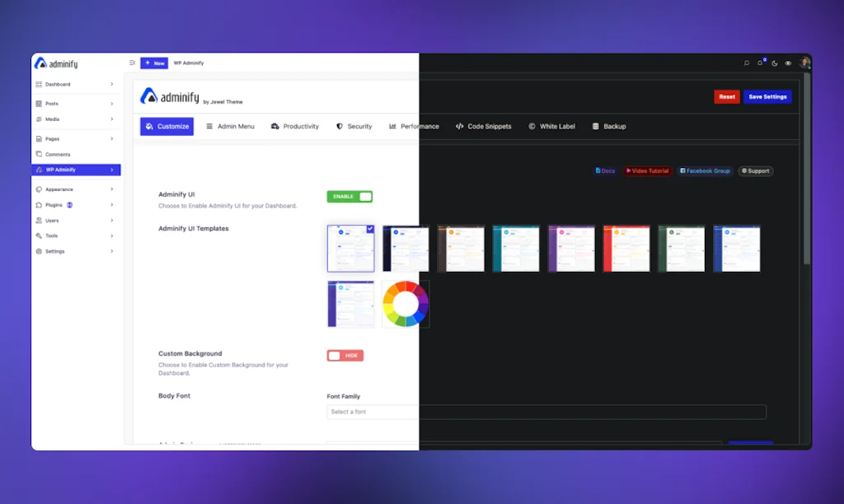Open the user avatar menu

pyautogui.click(x=804, y=63)
